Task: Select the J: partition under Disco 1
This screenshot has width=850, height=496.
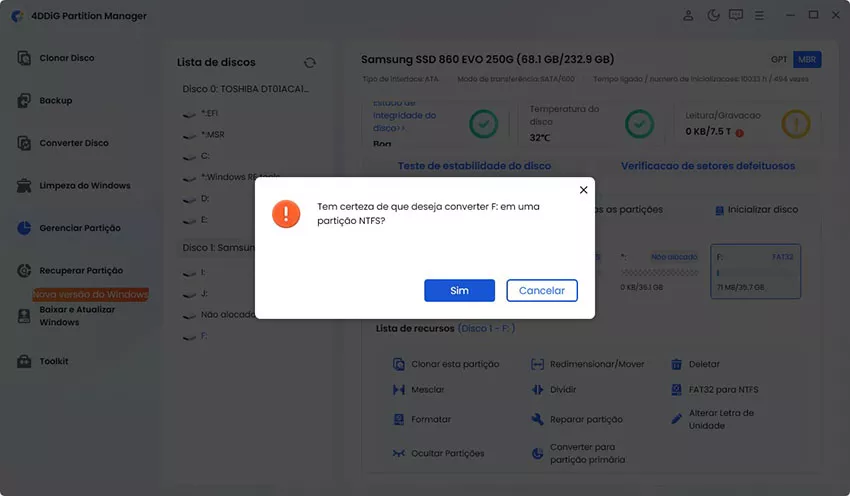Action: pos(204,293)
